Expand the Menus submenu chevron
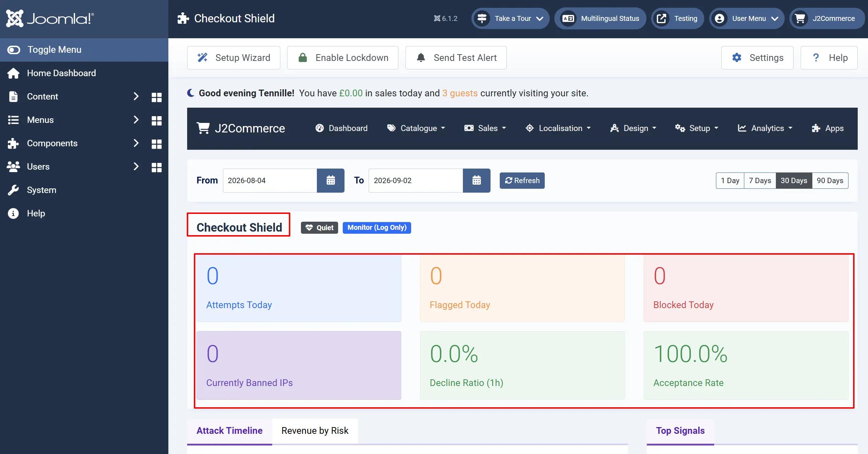868x454 pixels. tap(136, 120)
